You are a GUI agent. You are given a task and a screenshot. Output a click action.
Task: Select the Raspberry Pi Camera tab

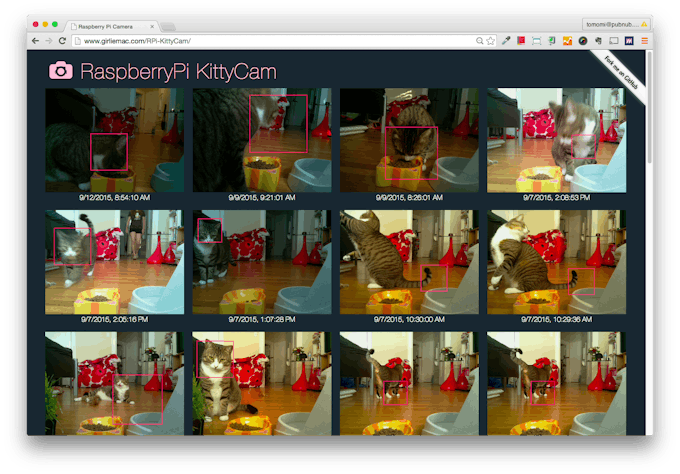click(113, 26)
